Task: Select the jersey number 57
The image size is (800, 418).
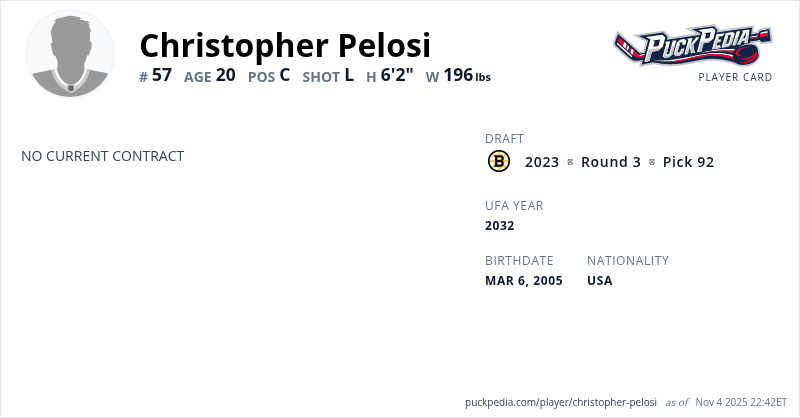Action: (x=161, y=75)
